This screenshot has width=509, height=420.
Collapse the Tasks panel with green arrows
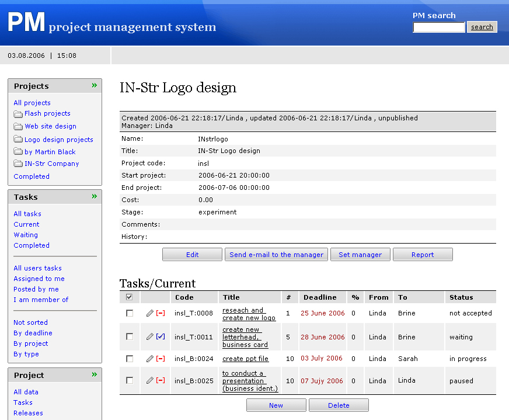point(95,196)
